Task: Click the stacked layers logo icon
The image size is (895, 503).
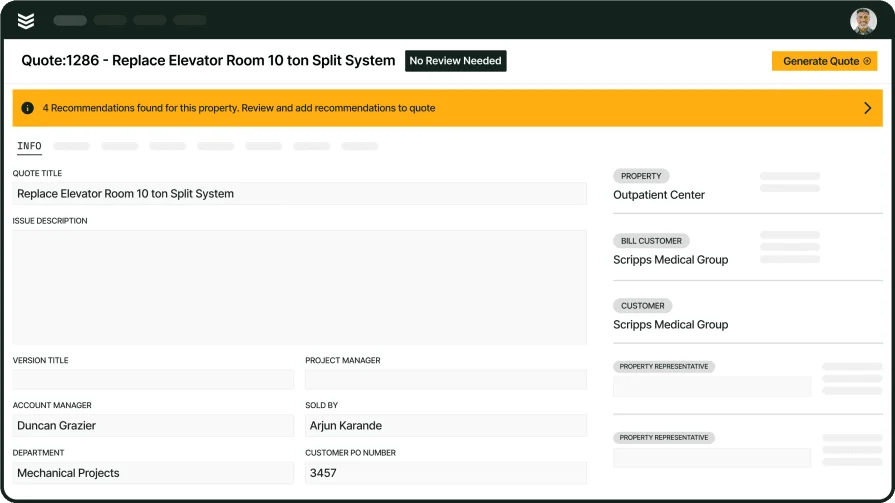Action: click(x=26, y=21)
